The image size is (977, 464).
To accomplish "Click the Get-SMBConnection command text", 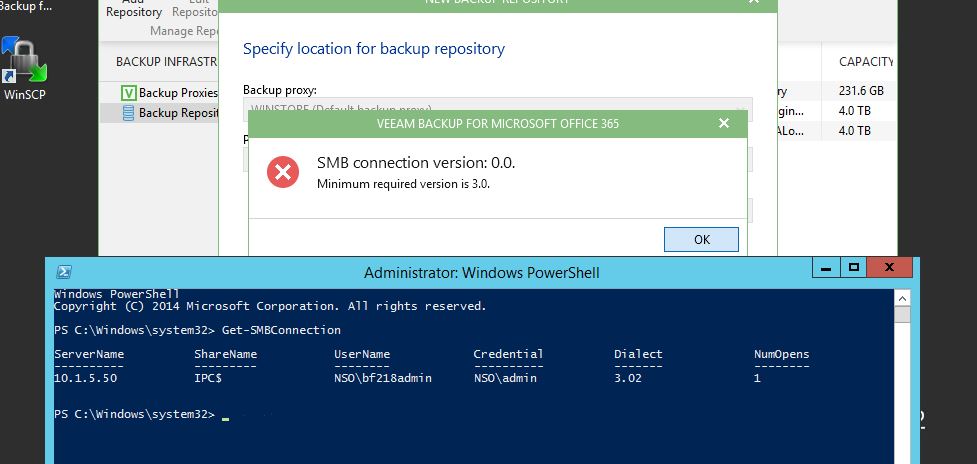I will tap(281, 330).
